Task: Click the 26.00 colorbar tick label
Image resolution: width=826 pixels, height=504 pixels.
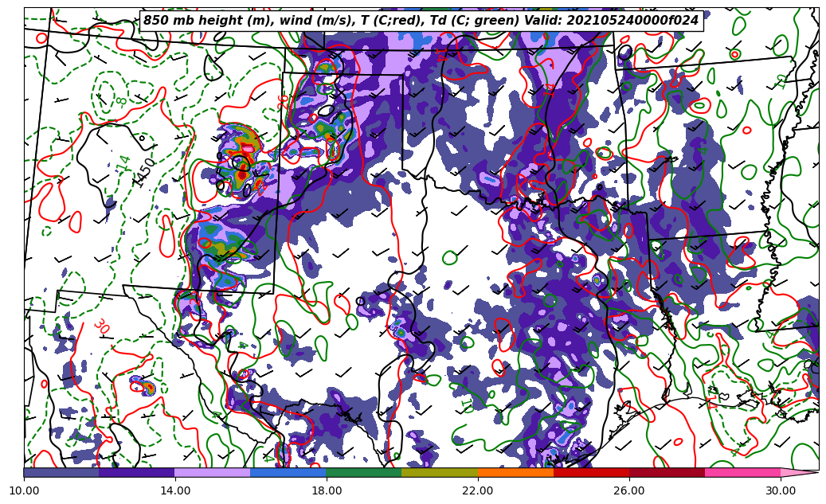Action: (628, 490)
